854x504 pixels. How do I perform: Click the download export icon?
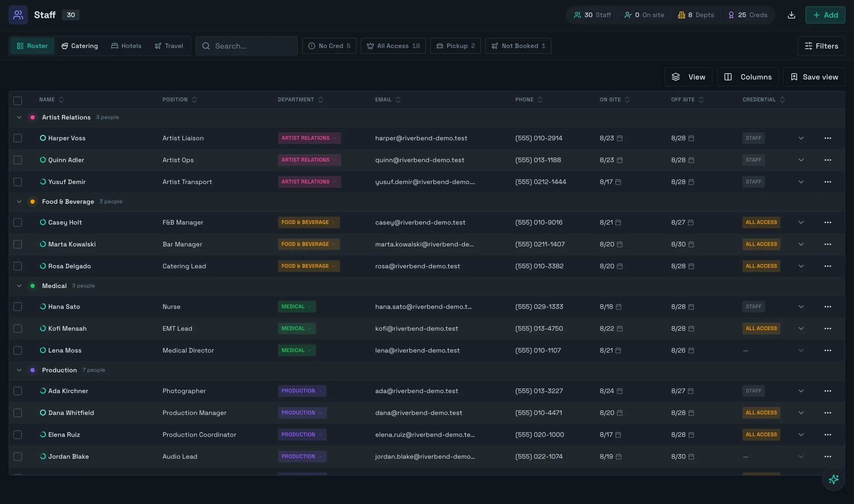point(791,15)
